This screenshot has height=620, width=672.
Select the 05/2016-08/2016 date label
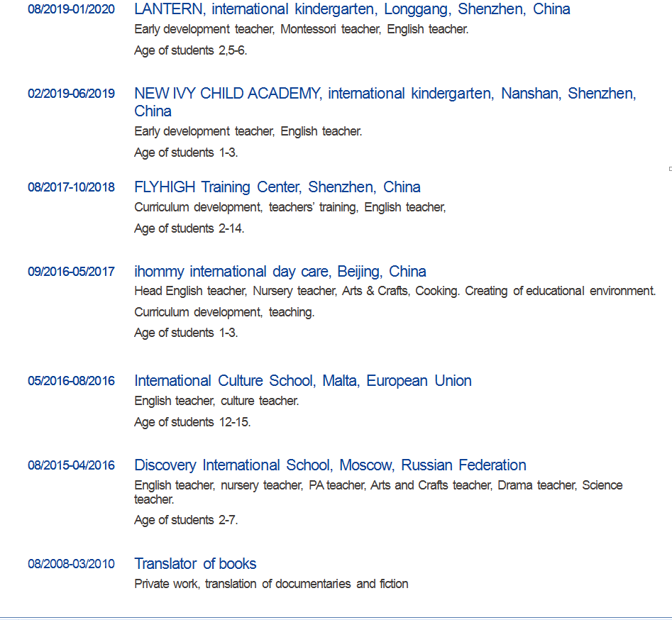coord(71,381)
